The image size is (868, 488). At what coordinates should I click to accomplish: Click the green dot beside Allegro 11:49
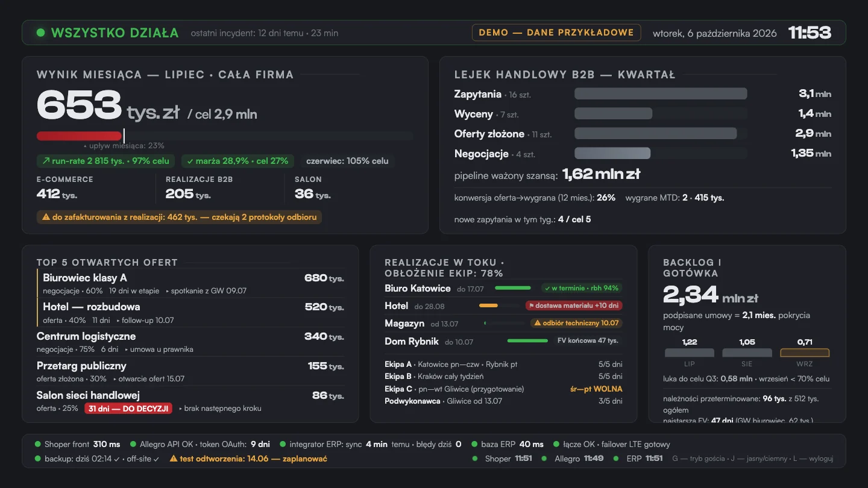(543, 458)
